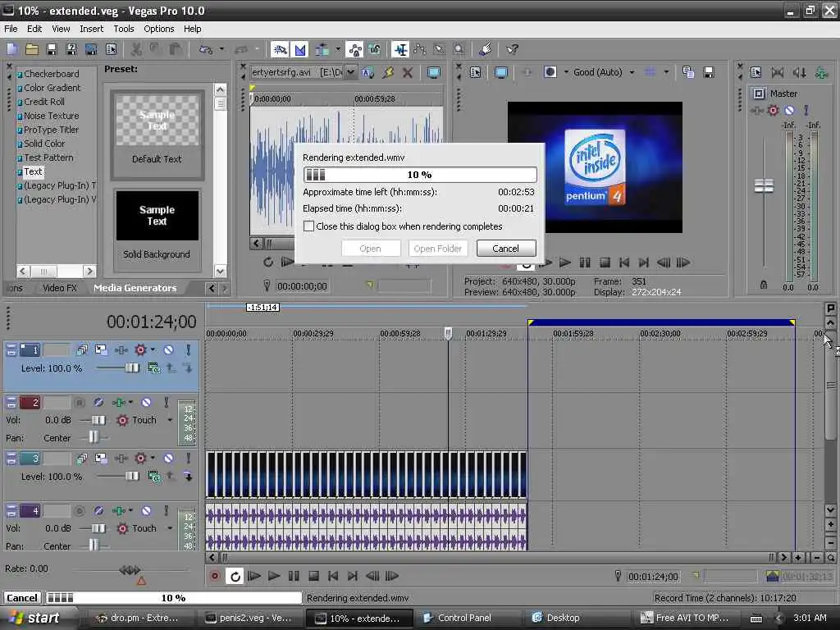Image resolution: width=840 pixels, height=630 pixels.
Task: Click the timeline playhead cursor marker
Action: click(x=449, y=334)
